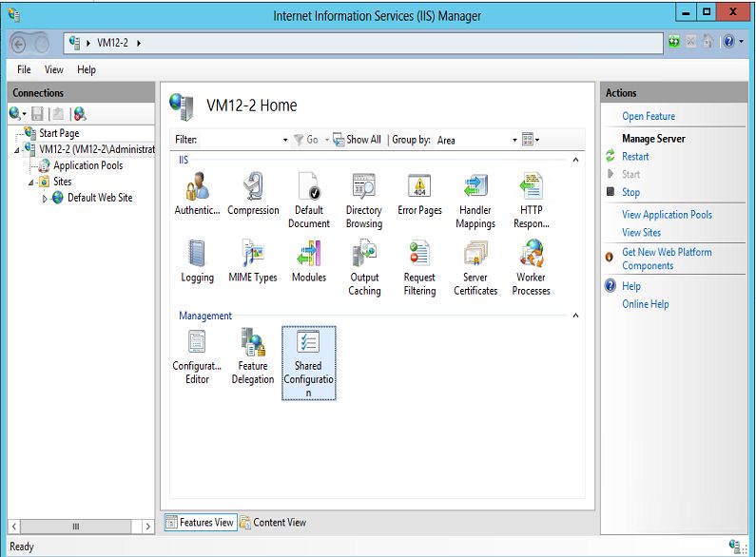Click the Connections save toolbar icon
Viewport: 756px width, 557px height.
point(37,114)
